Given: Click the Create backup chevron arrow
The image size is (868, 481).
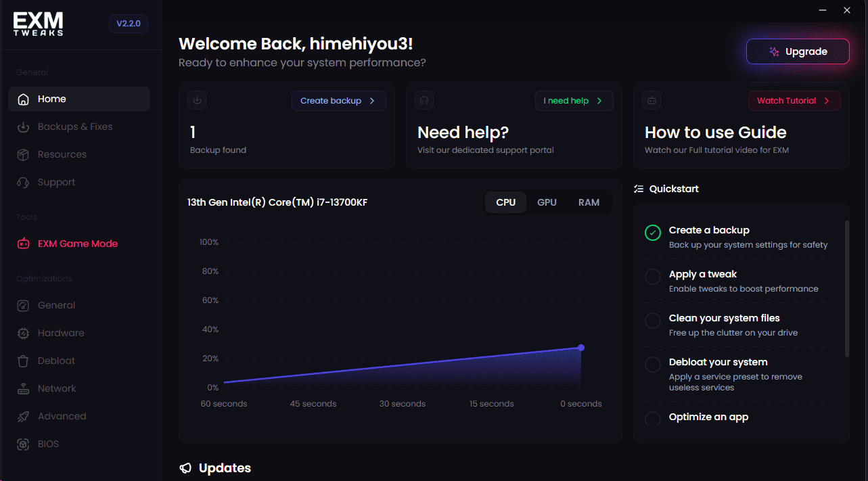Looking at the screenshot, I should coord(372,101).
